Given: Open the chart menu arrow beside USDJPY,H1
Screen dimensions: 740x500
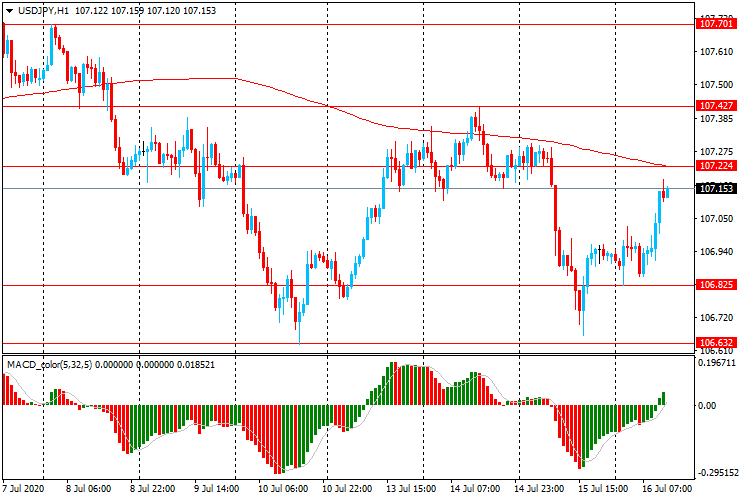Looking at the screenshot, I should click(9, 10).
